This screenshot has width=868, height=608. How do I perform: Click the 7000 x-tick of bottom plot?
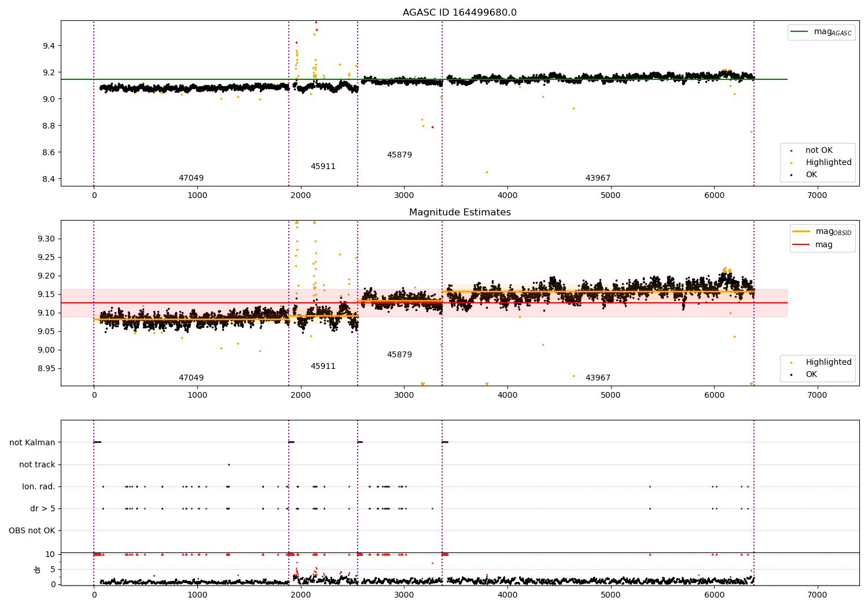coord(817,595)
